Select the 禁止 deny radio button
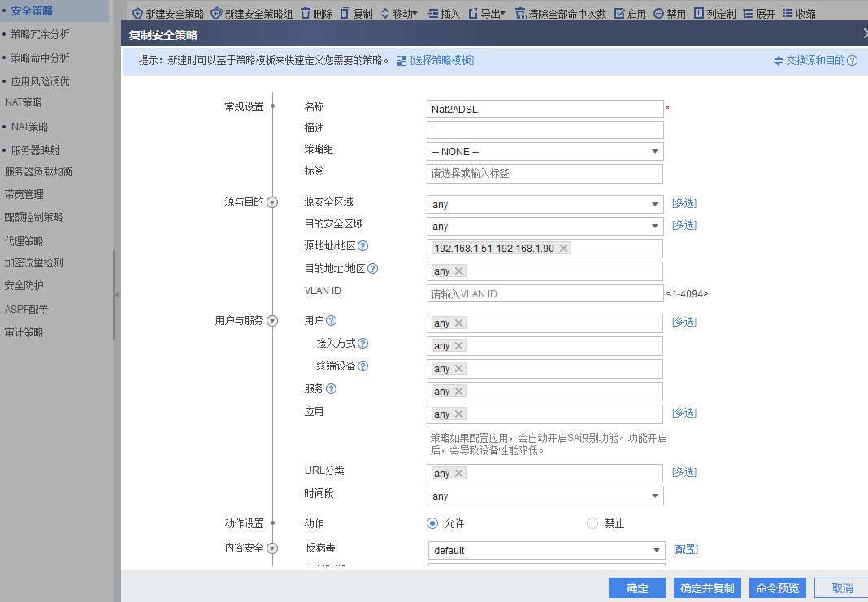Screen dimensions: 868x602 pyautogui.click(x=592, y=523)
